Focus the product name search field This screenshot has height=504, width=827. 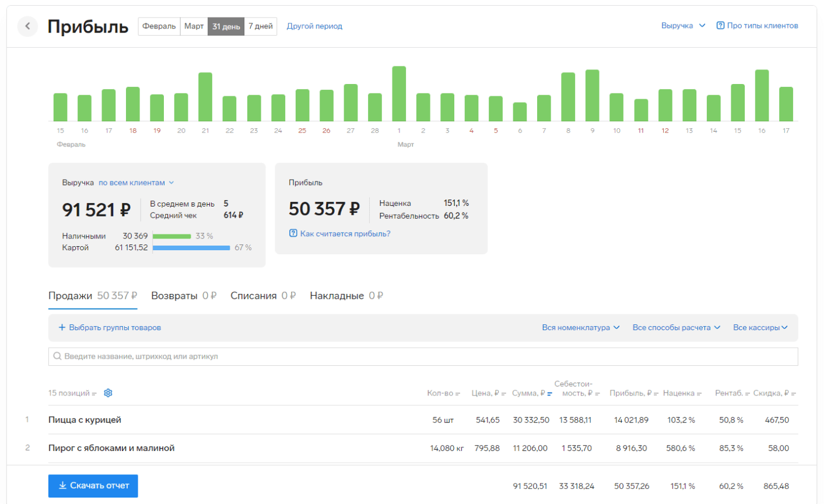click(x=423, y=356)
